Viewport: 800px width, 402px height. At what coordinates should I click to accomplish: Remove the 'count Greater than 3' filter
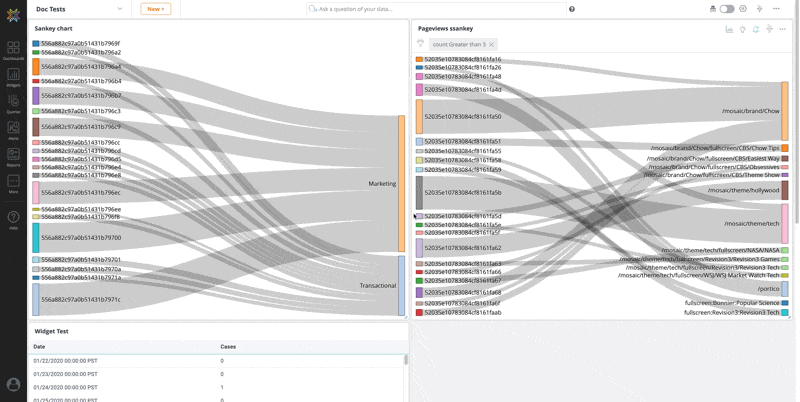point(491,45)
